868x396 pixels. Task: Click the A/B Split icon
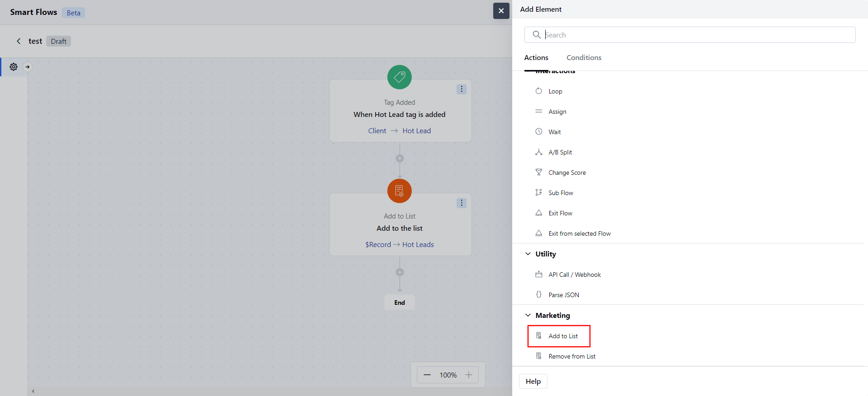click(x=539, y=152)
